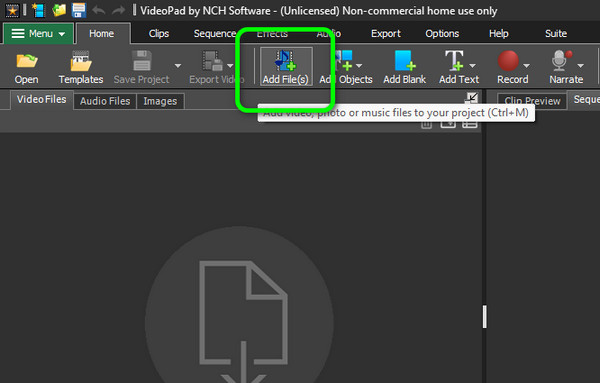Open the Clips ribbon tab
Image resolution: width=600 pixels, height=383 pixels.
pos(159,34)
